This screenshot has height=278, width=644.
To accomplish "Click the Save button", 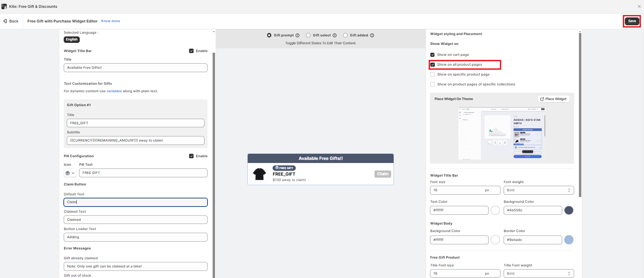I will click(x=632, y=21).
